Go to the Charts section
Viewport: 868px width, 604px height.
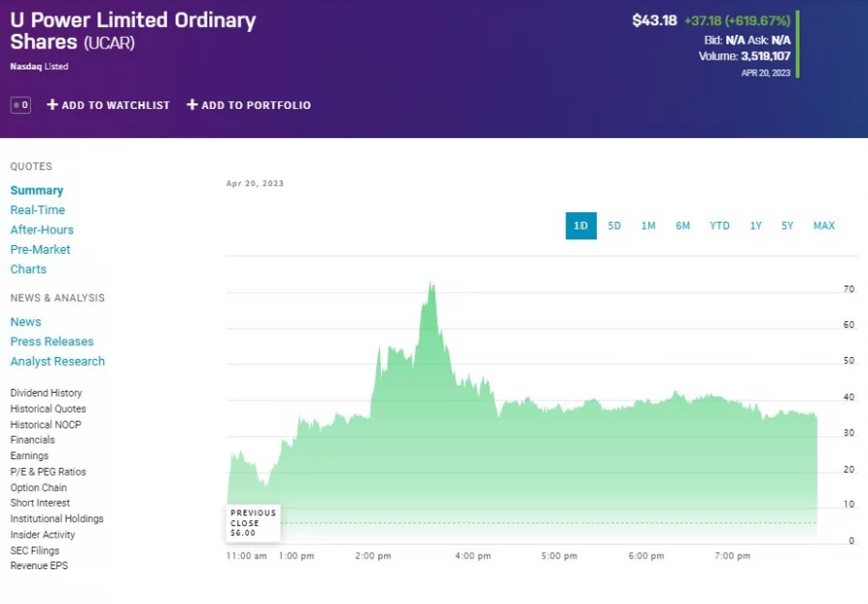pyautogui.click(x=28, y=269)
